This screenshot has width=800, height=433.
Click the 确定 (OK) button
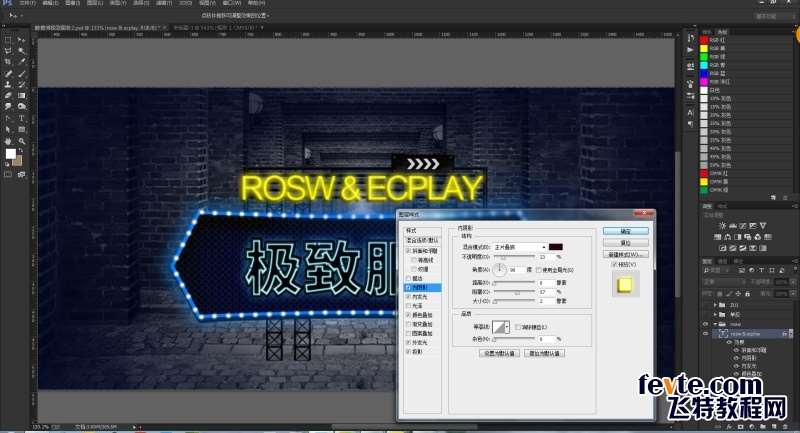(627, 230)
